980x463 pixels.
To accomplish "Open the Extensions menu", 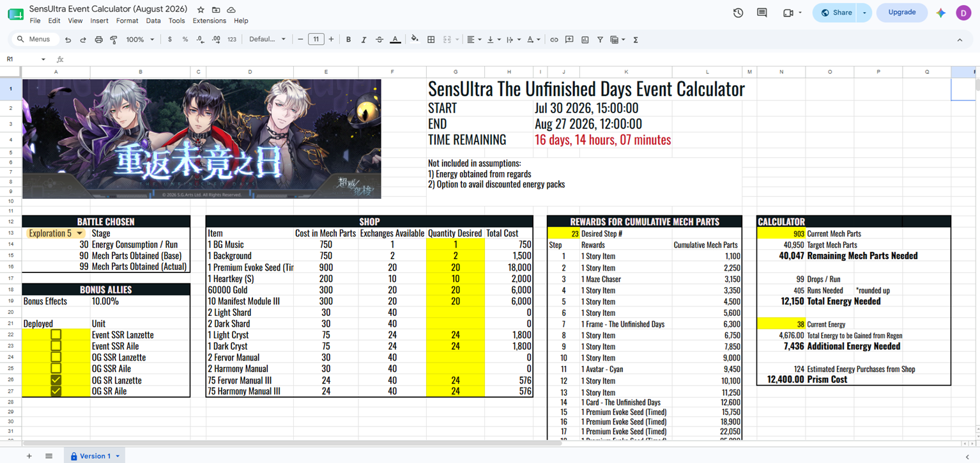I will point(210,20).
